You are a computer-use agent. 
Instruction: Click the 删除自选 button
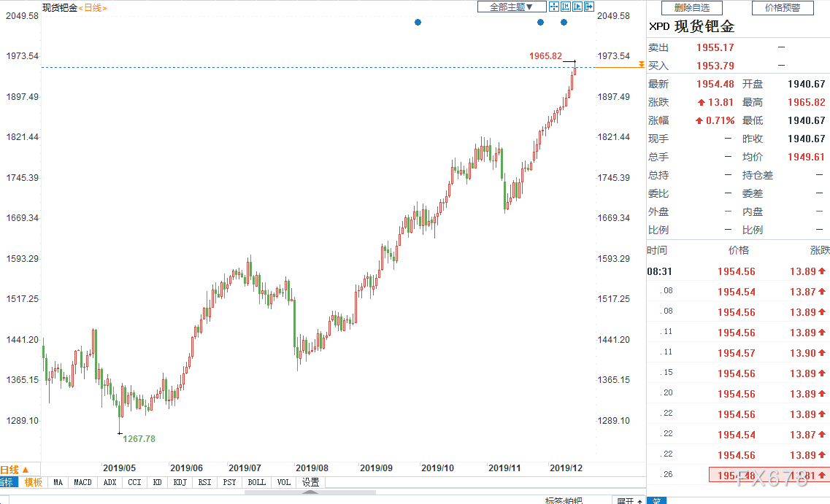(x=692, y=8)
